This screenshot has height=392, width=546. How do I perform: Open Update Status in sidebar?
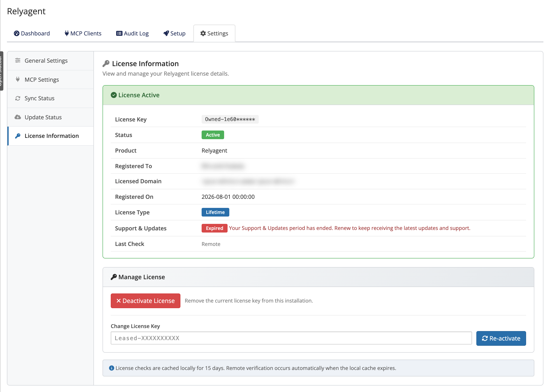click(x=51, y=117)
